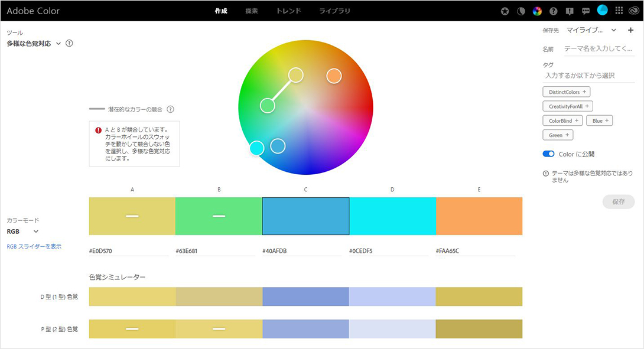
Task: Click the P 型 (2 型) 色覚 label
Action: pyautogui.click(x=59, y=329)
